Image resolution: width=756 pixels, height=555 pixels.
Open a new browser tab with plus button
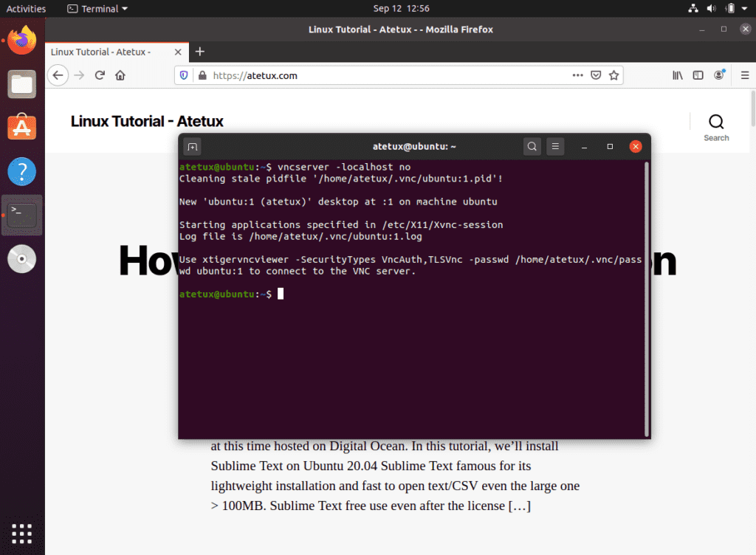coord(199,52)
